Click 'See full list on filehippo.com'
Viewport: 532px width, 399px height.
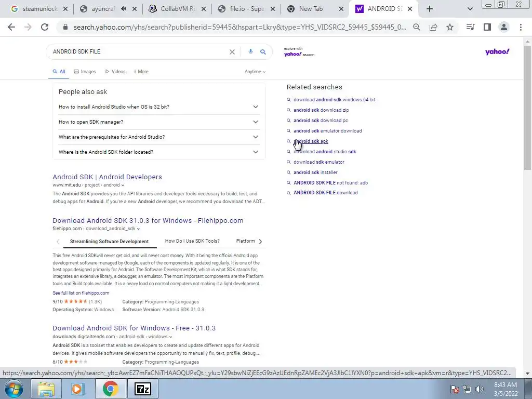tap(81, 293)
